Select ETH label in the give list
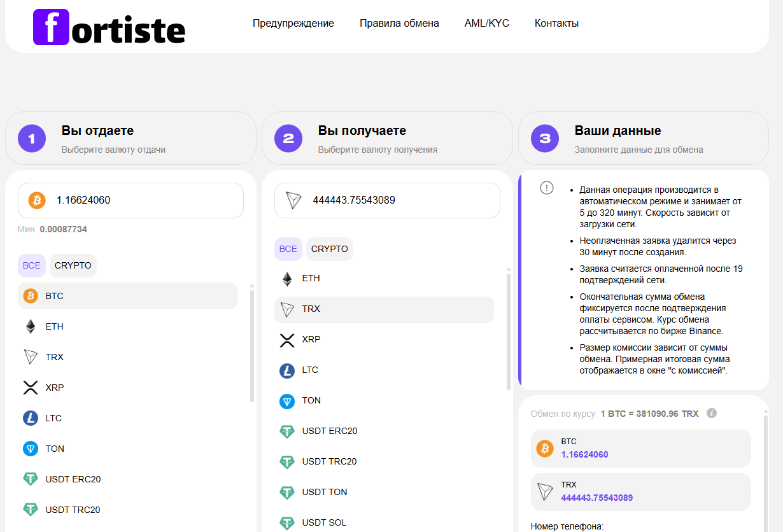This screenshot has height=532, width=783. 55,326
